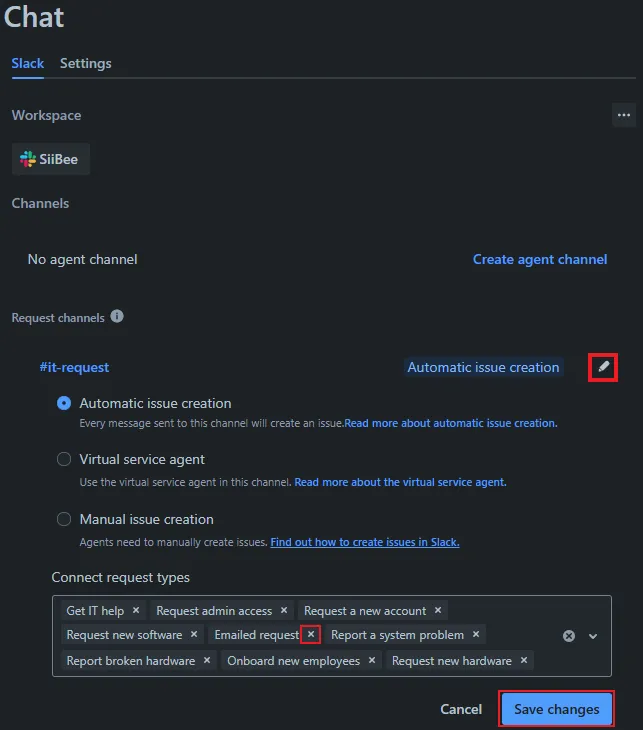Remove the Onboard new employees tag
Viewport: 643px width, 730px height.
[371, 660]
